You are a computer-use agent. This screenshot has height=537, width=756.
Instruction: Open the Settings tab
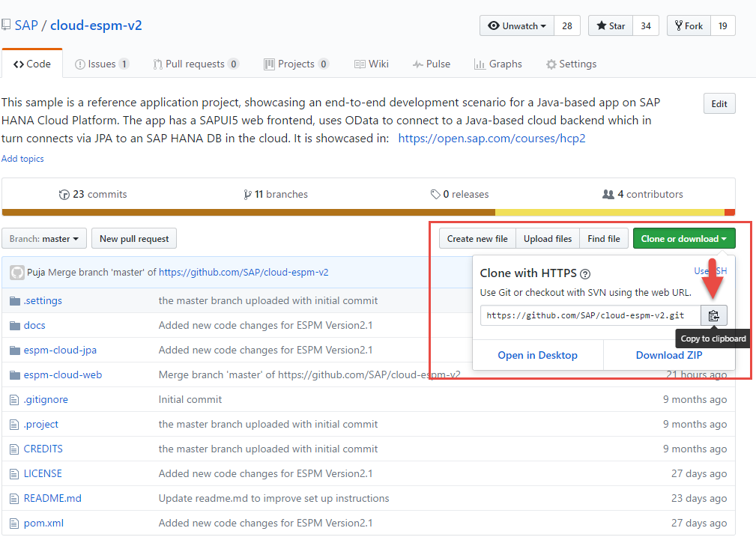point(572,64)
